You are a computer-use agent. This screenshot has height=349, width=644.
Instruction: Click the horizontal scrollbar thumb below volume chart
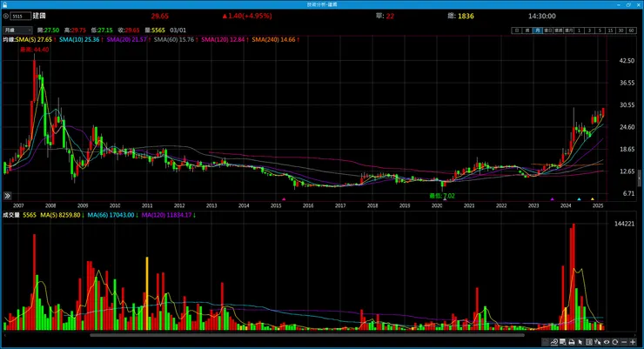coord(307,335)
